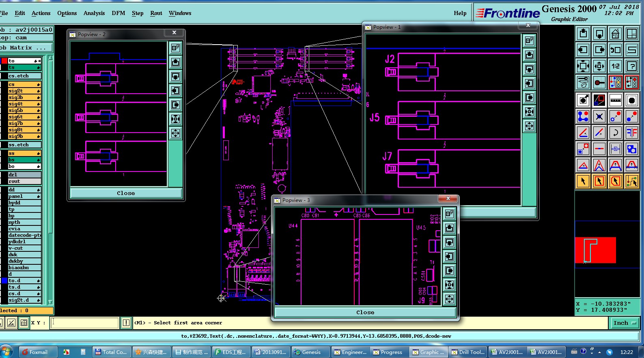The image size is (644, 358).
Task: Click the red board overview thumbnail
Action: coord(595,250)
